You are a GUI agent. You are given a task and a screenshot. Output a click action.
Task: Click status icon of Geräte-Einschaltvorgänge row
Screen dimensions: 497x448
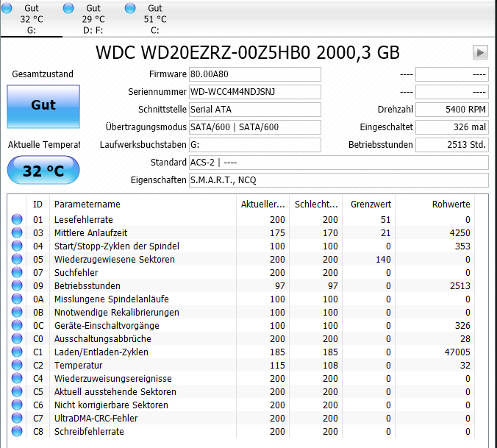pos(17,326)
